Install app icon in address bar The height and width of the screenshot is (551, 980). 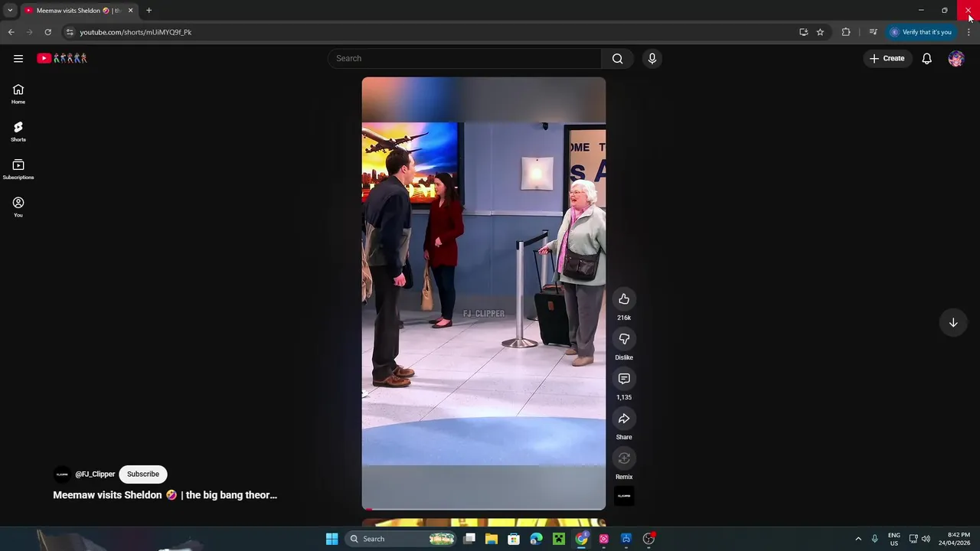[x=803, y=32]
